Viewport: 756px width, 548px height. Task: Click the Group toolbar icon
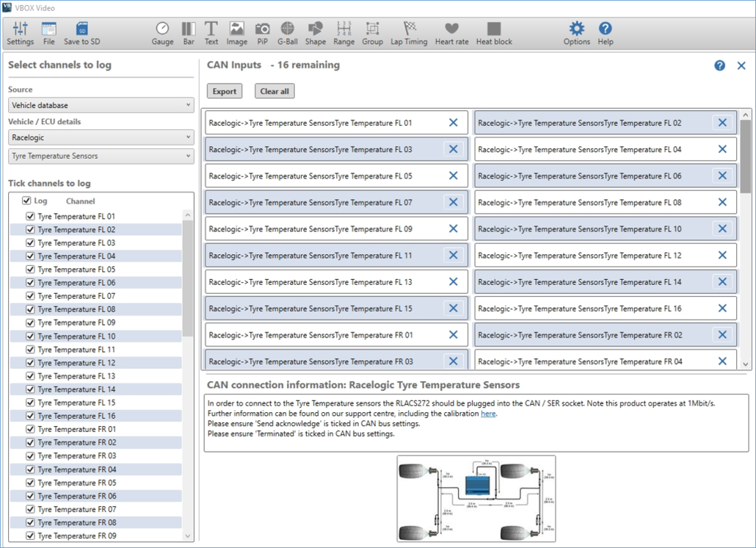(372, 33)
